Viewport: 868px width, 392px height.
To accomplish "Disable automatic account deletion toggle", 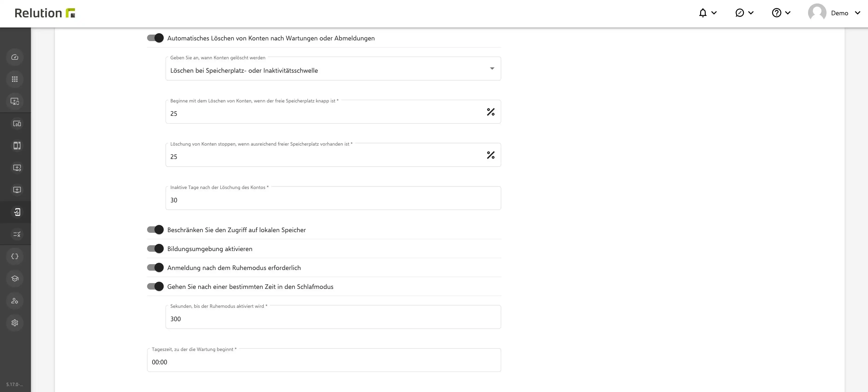I will pos(155,38).
